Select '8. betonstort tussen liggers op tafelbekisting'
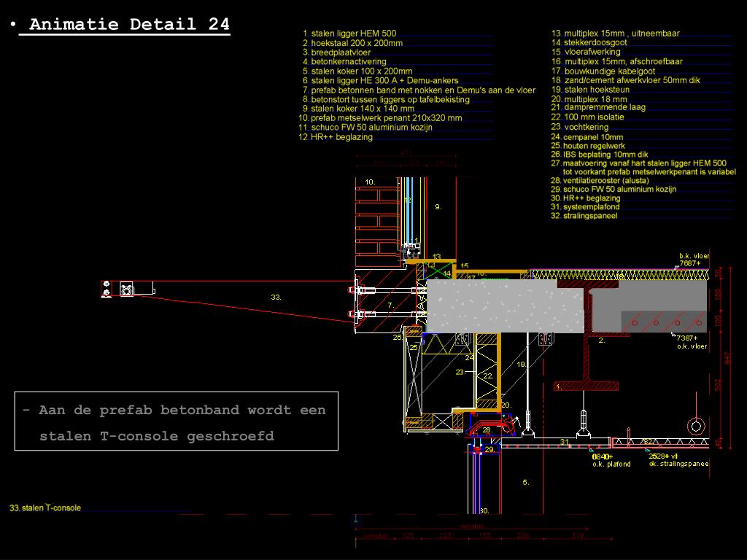The image size is (747, 560). tap(386, 99)
